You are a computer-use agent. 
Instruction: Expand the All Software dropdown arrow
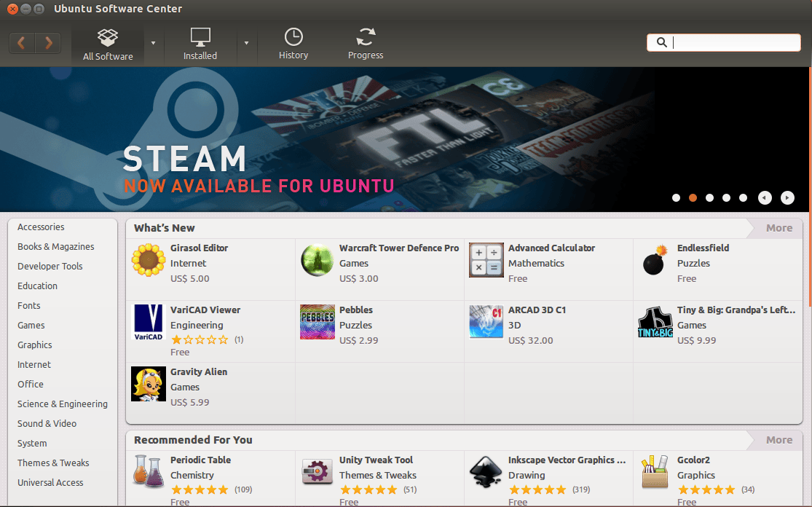153,43
